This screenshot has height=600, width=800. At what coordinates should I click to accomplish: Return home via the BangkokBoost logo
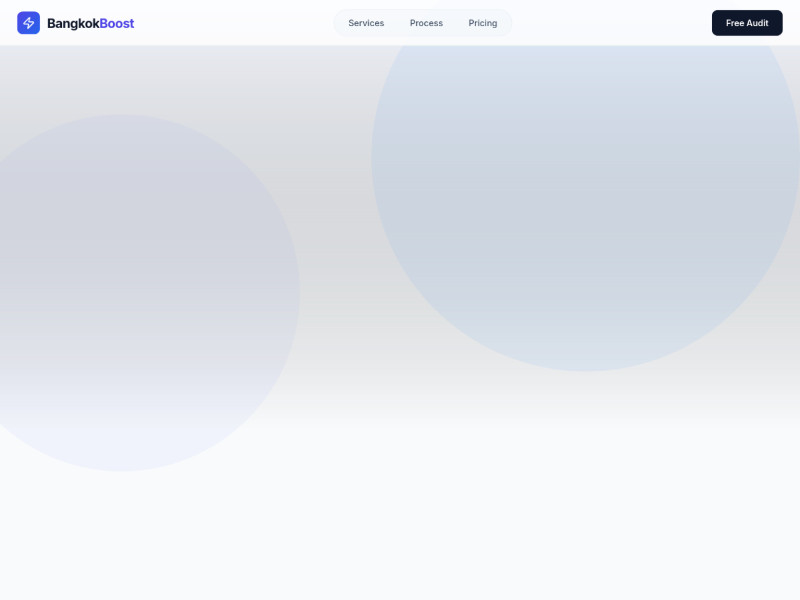tap(75, 23)
